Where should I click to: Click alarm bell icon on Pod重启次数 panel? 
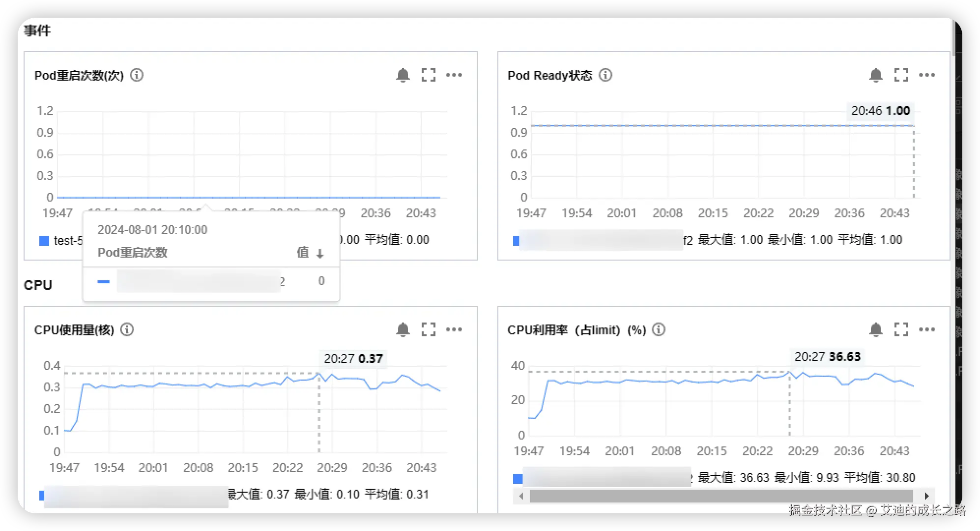point(403,75)
